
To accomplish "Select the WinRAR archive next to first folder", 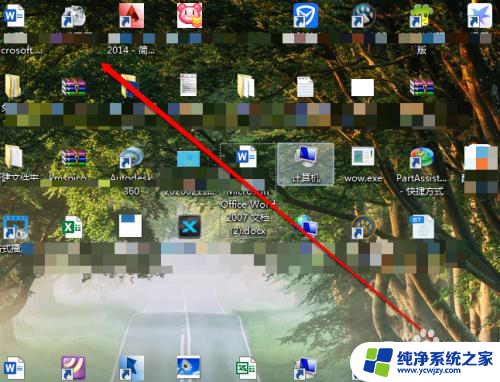I will 73,86.
